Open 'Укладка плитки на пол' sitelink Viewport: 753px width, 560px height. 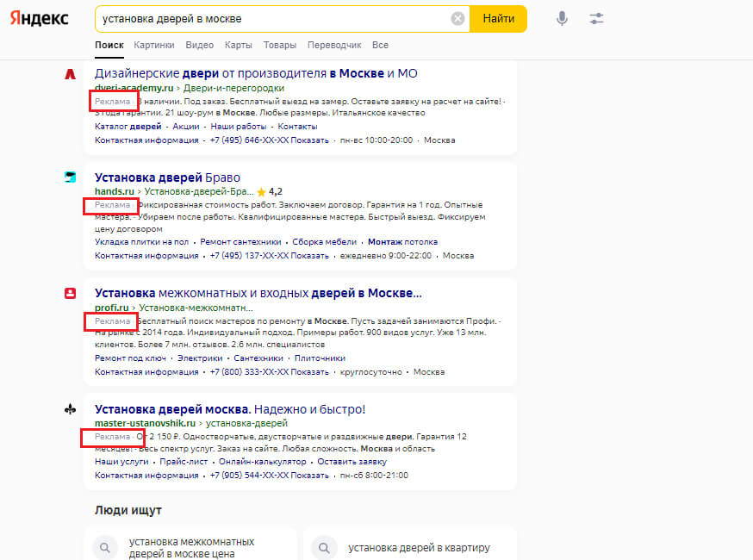pyautogui.click(x=141, y=242)
